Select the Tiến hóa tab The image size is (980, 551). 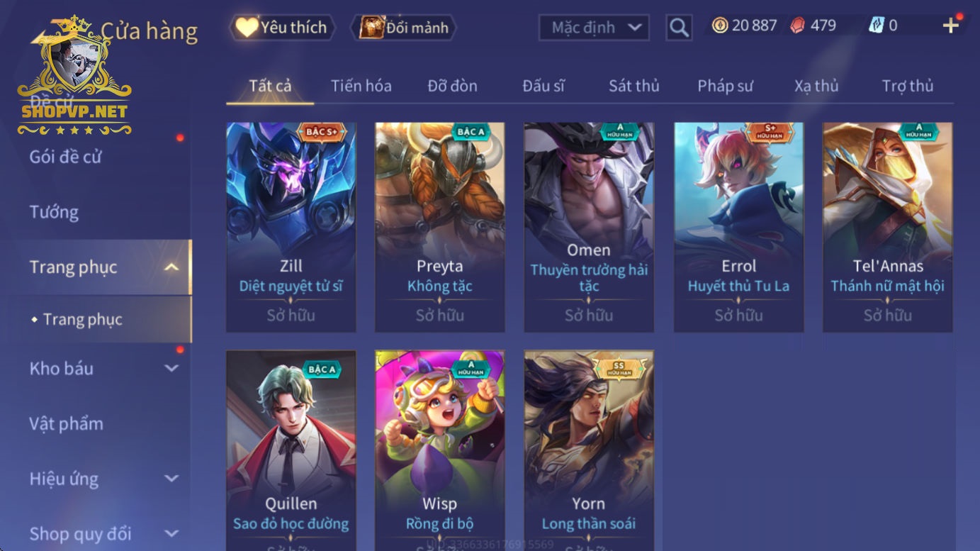coord(361,86)
